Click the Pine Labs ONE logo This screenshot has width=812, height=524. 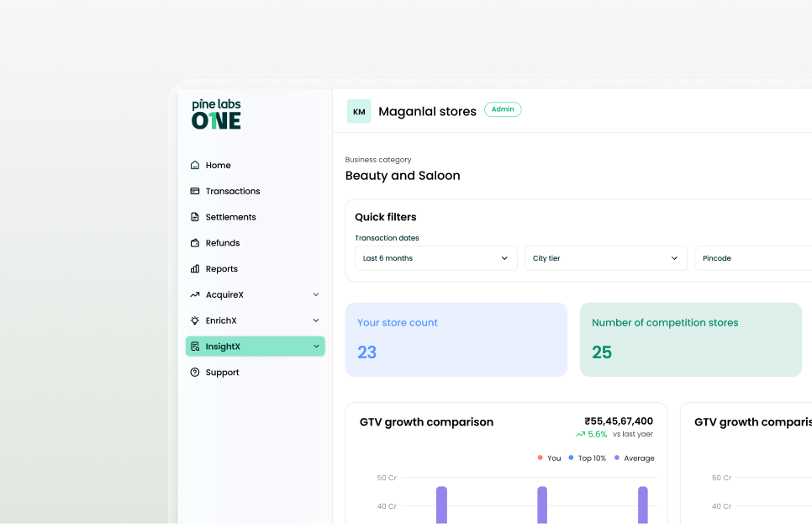[x=216, y=114]
